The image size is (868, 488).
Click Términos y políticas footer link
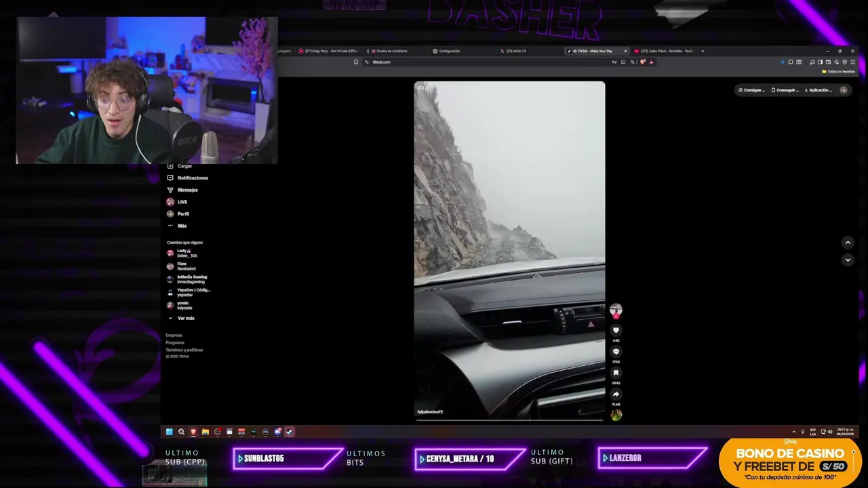click(184, 350)
